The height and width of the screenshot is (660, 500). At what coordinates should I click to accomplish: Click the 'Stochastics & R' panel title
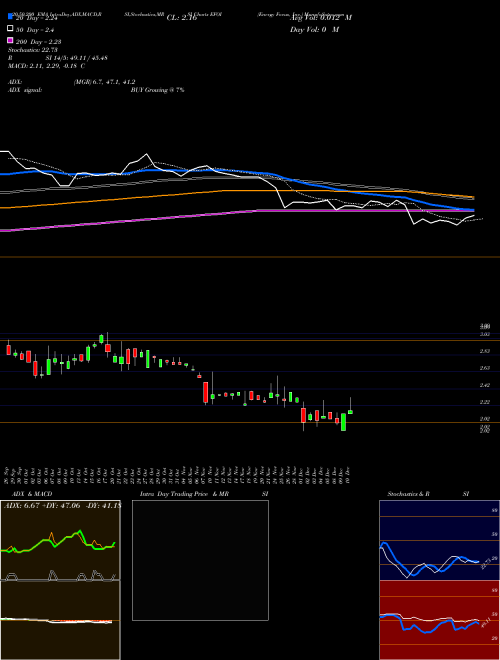pos(409,494)
